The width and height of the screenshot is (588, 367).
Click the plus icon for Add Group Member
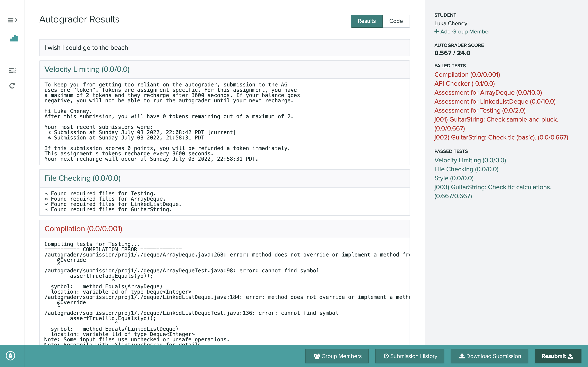click(x=437, y=32)
